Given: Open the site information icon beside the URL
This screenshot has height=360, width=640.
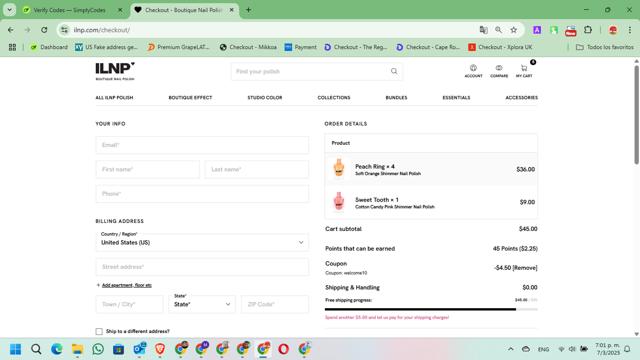Looking at the screenshot, I should coord(64,30).
